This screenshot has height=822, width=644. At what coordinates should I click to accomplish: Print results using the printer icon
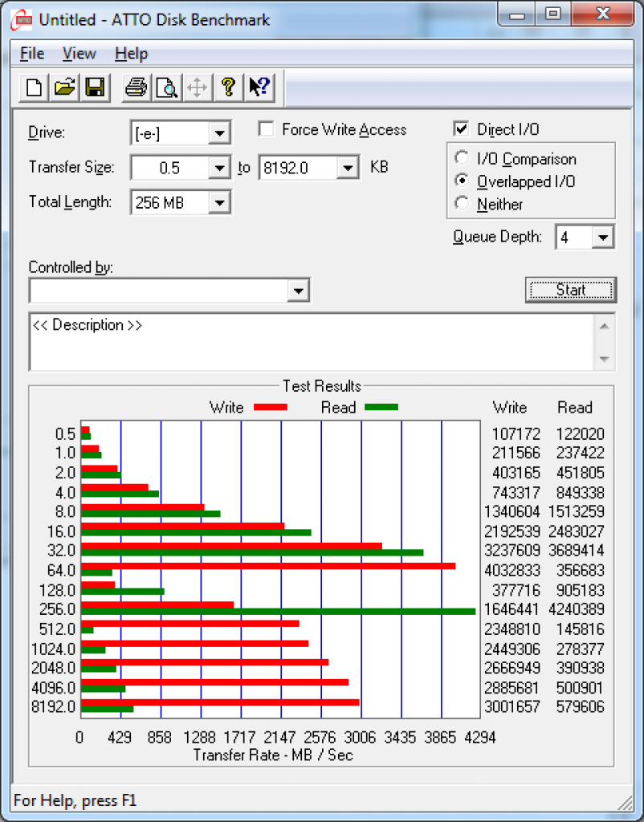[x=137, y=87]
